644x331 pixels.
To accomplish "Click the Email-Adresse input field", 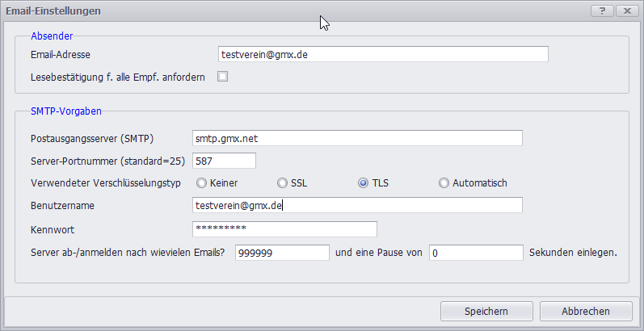I will [x=383, y=54].
